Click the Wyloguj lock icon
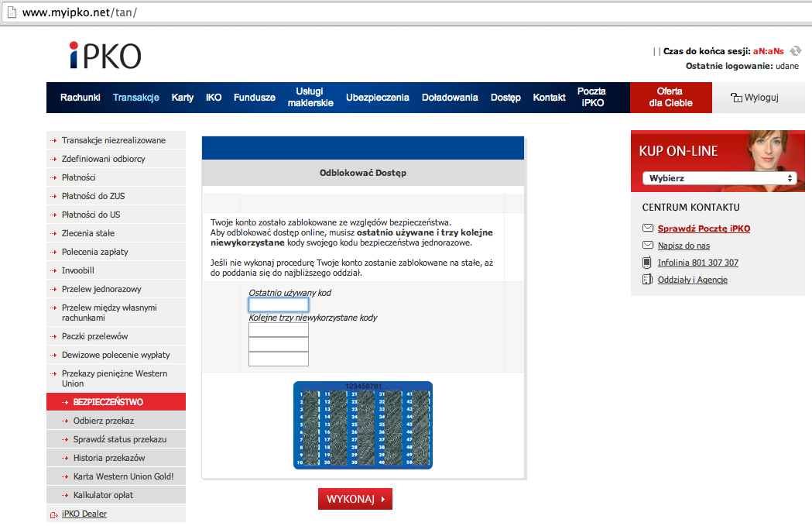This screenshot has height=526, width=812. (x=736, y=98)
